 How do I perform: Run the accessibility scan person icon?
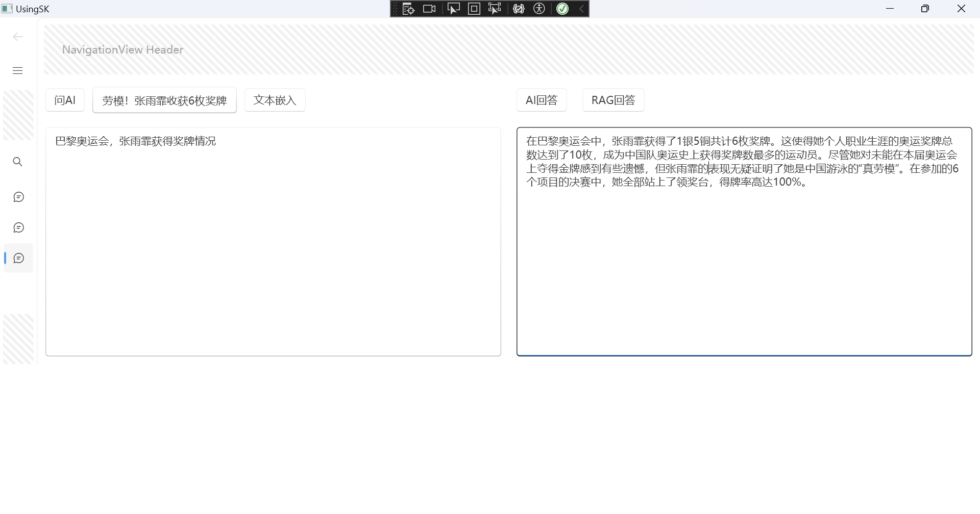pyautogui.click(x=539, y=9)
